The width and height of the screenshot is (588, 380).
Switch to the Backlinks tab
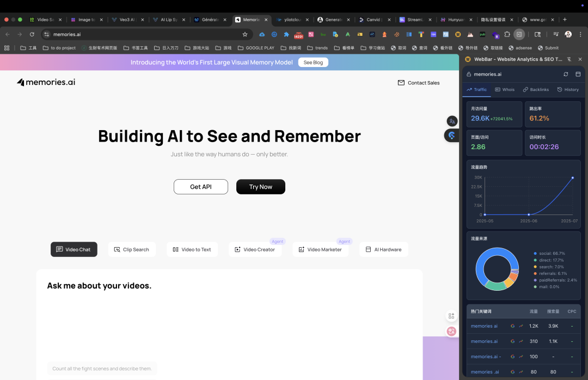tap(536, 90)
